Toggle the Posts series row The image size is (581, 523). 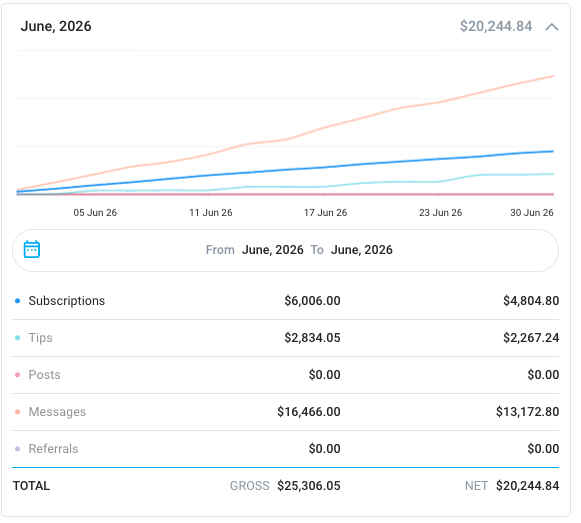285,375
